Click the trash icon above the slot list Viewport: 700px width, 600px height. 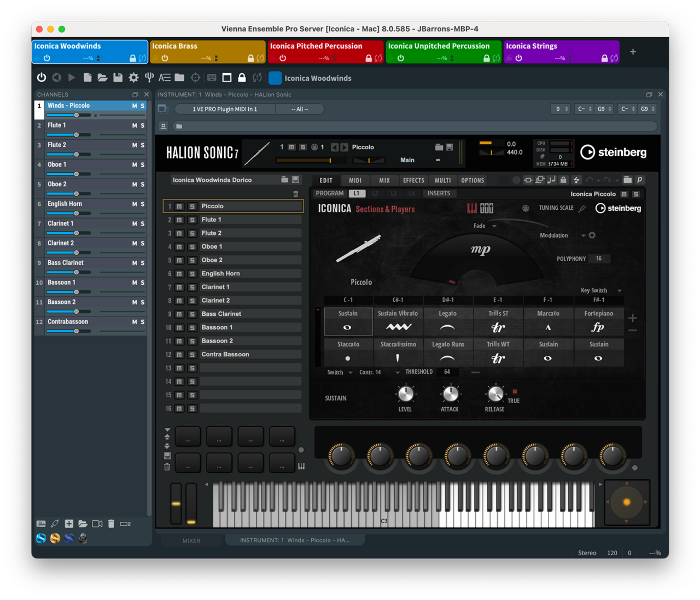(x=296, y=193)
